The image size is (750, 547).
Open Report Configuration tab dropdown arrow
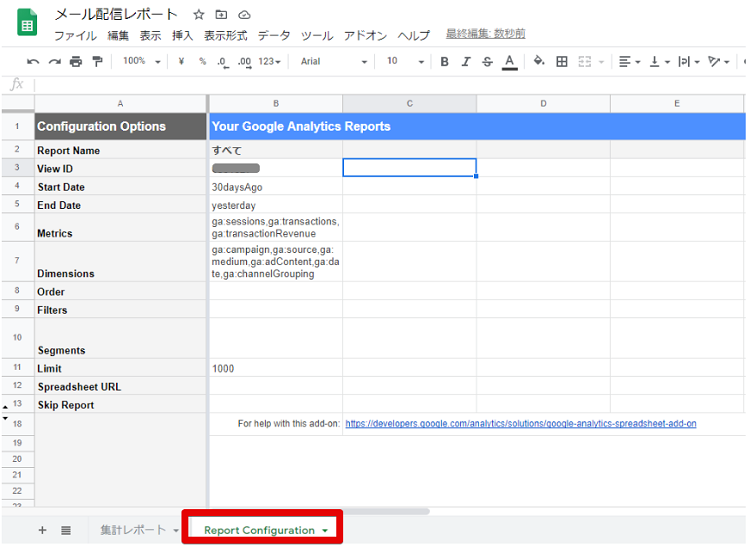325,531
